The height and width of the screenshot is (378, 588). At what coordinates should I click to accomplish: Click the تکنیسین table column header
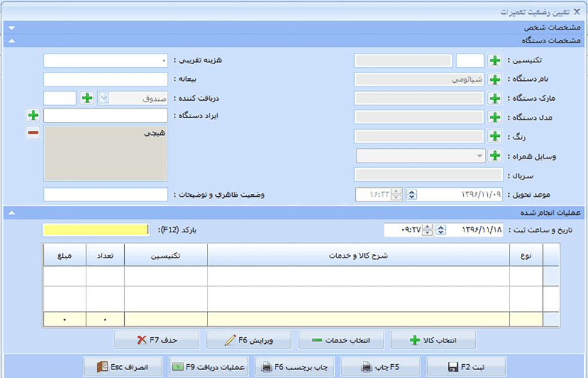click(x=166, y=256)
